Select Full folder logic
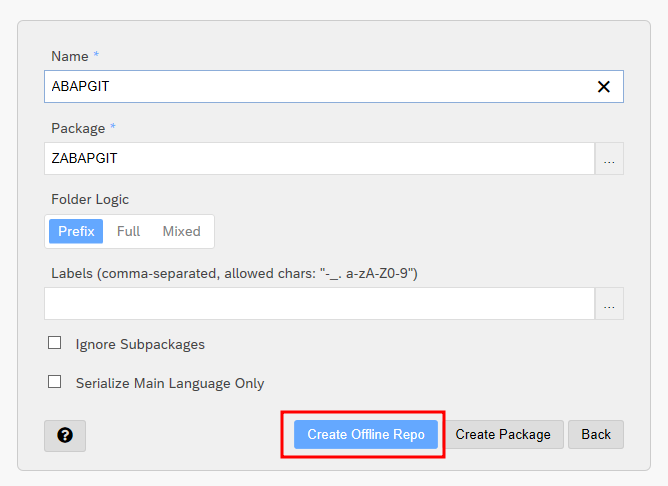This screenshot has width=668, height=486. pyautogui.click(x=128, y=231)
